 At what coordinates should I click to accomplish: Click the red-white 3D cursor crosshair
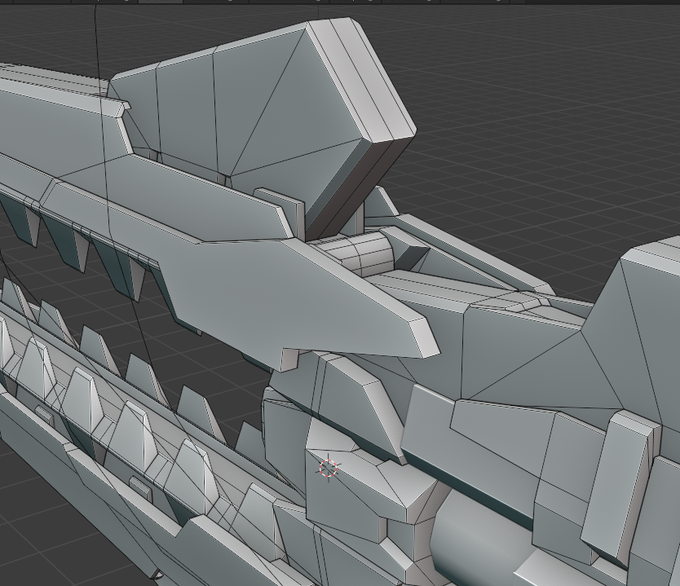click(x=328, y=468)
